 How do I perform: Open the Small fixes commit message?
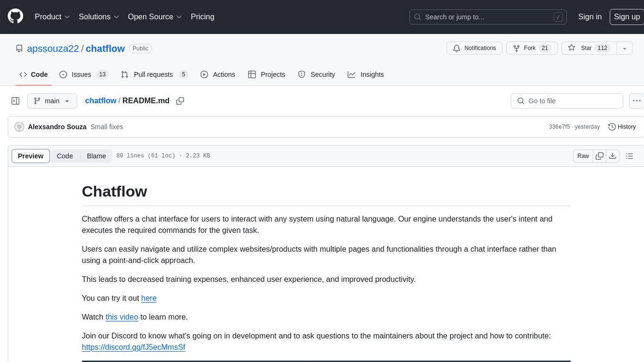107,127
